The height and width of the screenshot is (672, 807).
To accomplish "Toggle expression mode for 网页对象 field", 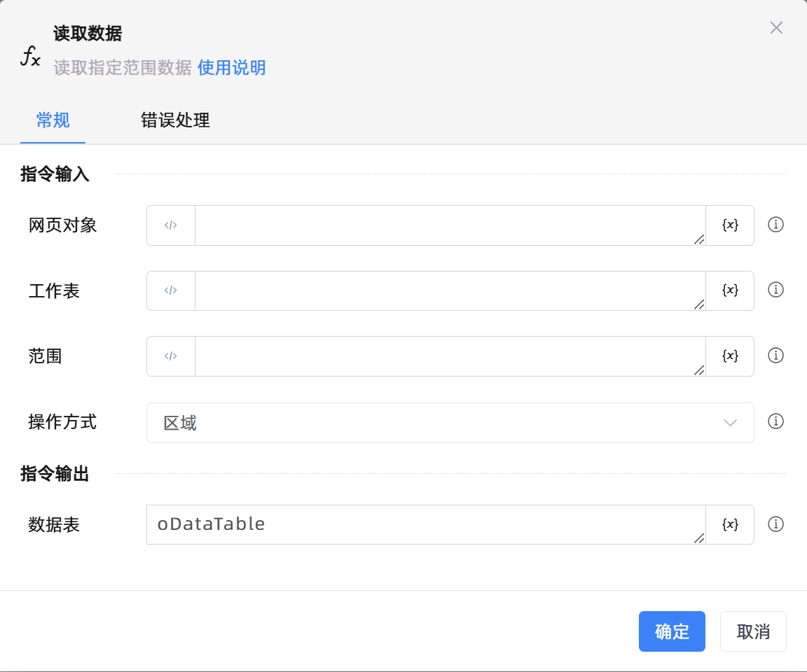I will click(171, 225).
